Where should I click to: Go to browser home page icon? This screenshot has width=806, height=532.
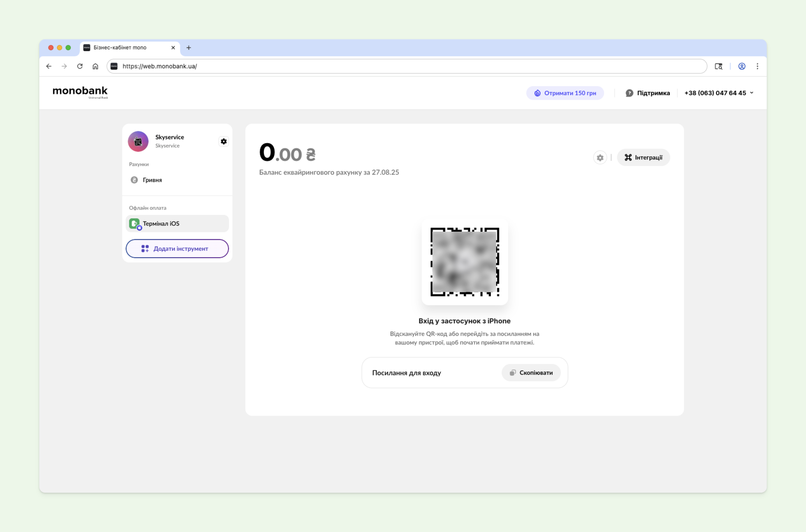point(96,66)
